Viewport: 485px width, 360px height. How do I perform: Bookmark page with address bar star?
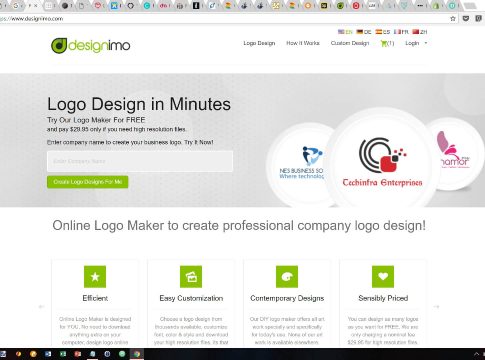pyautogui.click(x=453, y=19)
